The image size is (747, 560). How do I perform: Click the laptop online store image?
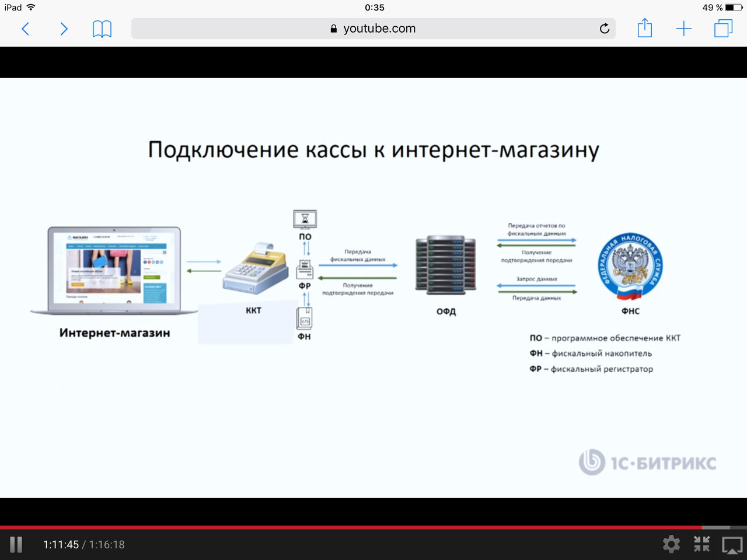(x=114, y=271)
